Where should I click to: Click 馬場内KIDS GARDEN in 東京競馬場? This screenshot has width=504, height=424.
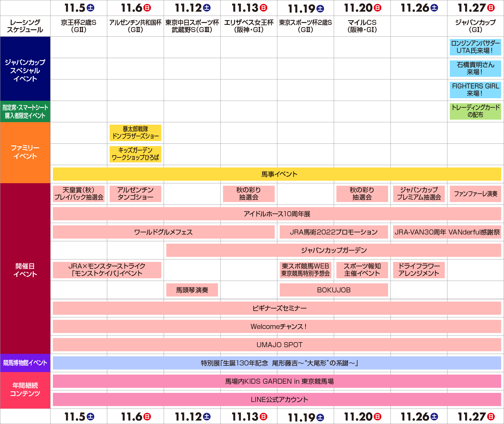[277, 381]
